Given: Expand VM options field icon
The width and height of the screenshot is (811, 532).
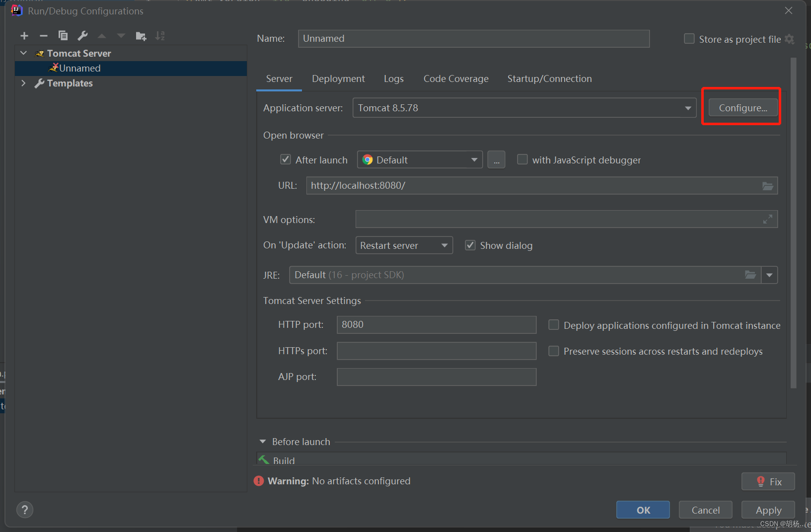Looking at the screenshot, I should (768, 219).
